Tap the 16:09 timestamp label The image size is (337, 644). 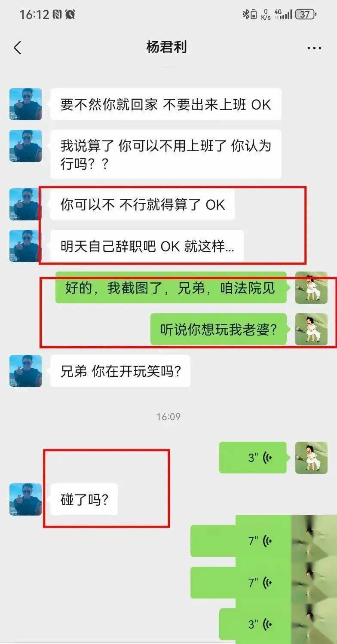[x=168, y=417]
